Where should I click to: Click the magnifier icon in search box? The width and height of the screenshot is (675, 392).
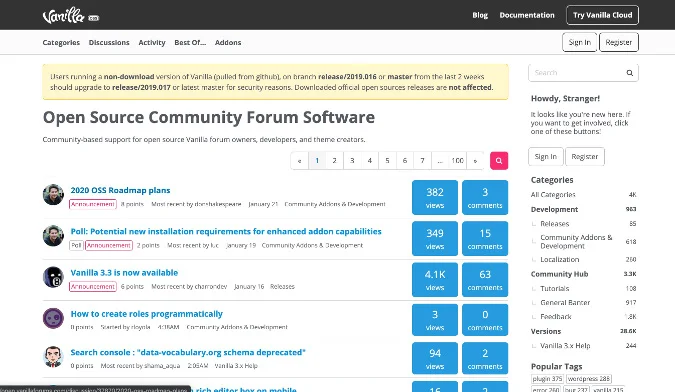(629, 73)
